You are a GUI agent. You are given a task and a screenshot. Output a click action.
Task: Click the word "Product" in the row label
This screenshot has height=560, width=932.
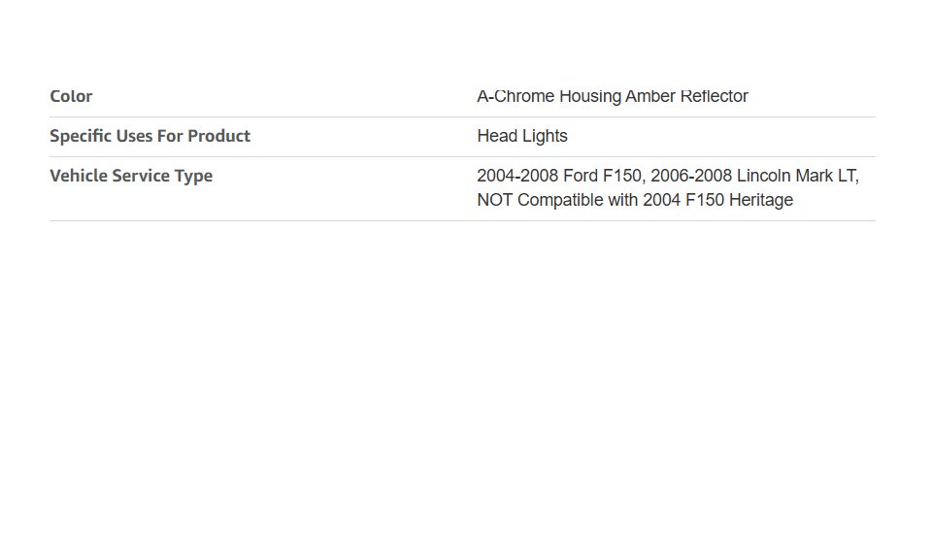point(218,136)
